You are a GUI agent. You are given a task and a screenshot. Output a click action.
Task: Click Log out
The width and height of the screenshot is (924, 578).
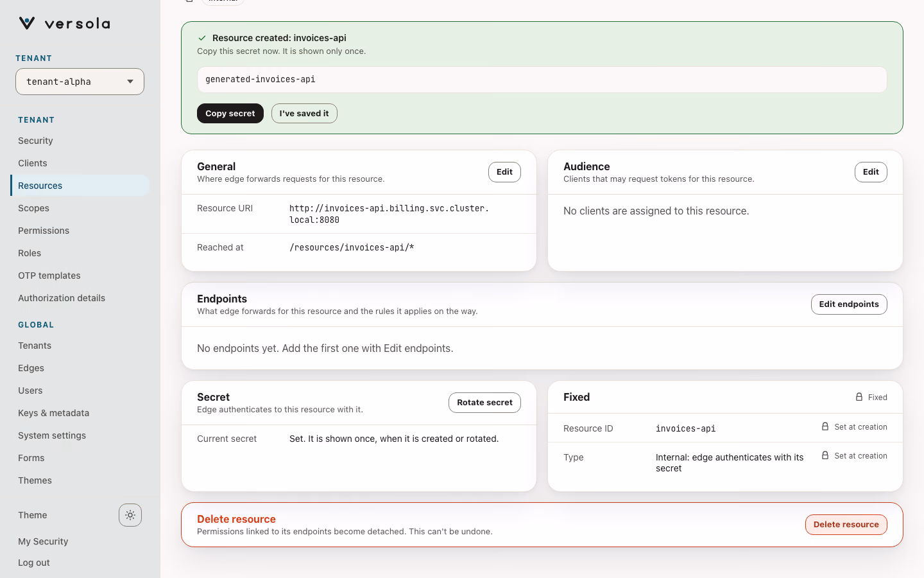34,563
